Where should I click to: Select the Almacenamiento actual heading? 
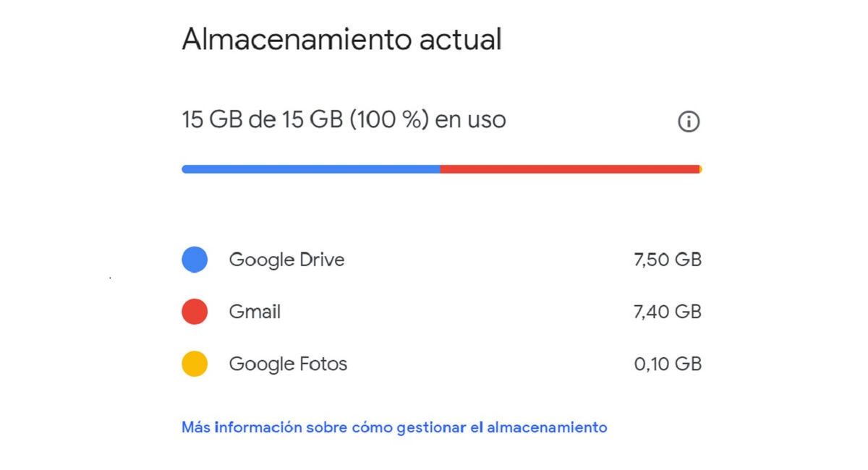pos(341,40)
